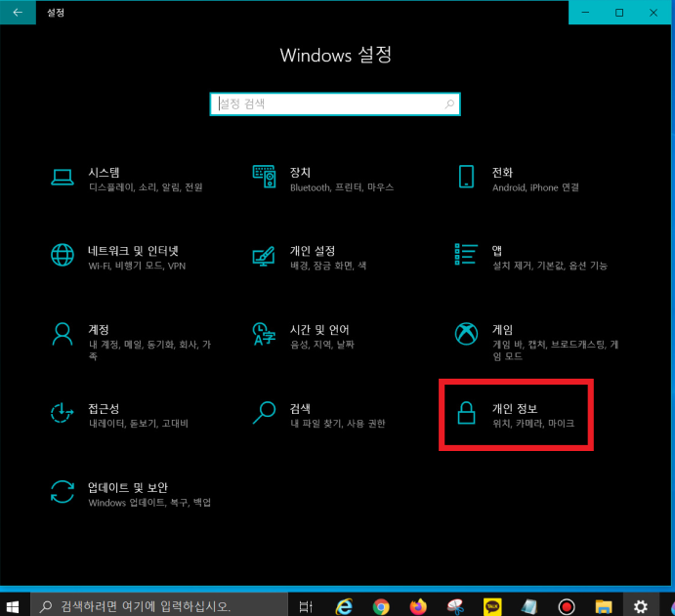This screenshot has width=675, height=616.
Task: Select the 개인 설정 category title
Action: (313, 250)
